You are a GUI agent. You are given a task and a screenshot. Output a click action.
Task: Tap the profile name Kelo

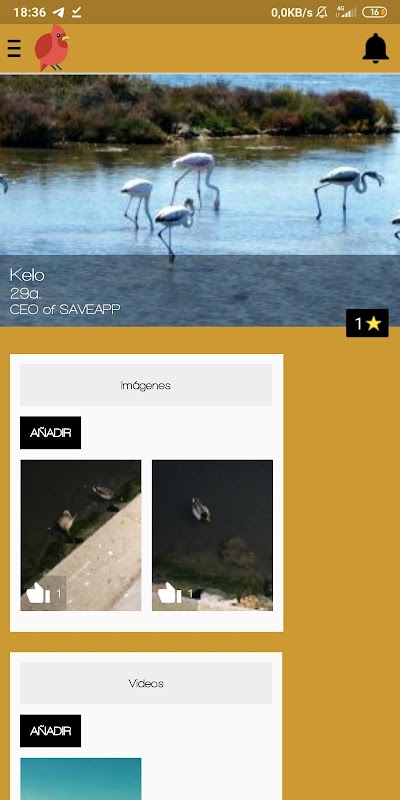(27, 275)
